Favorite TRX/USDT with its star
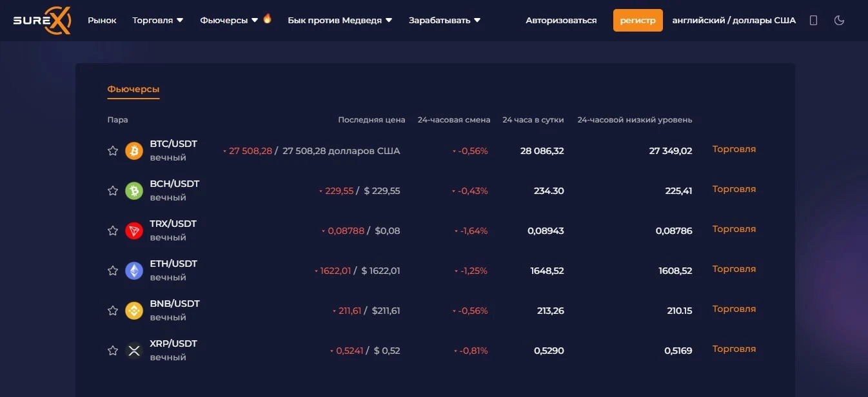868x397 pixels. [x=113, y=231]
